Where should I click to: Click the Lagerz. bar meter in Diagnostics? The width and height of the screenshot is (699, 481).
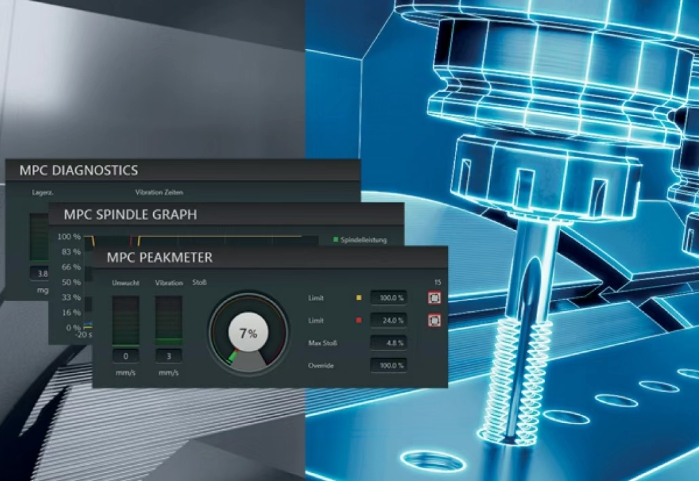click(39, 237)
